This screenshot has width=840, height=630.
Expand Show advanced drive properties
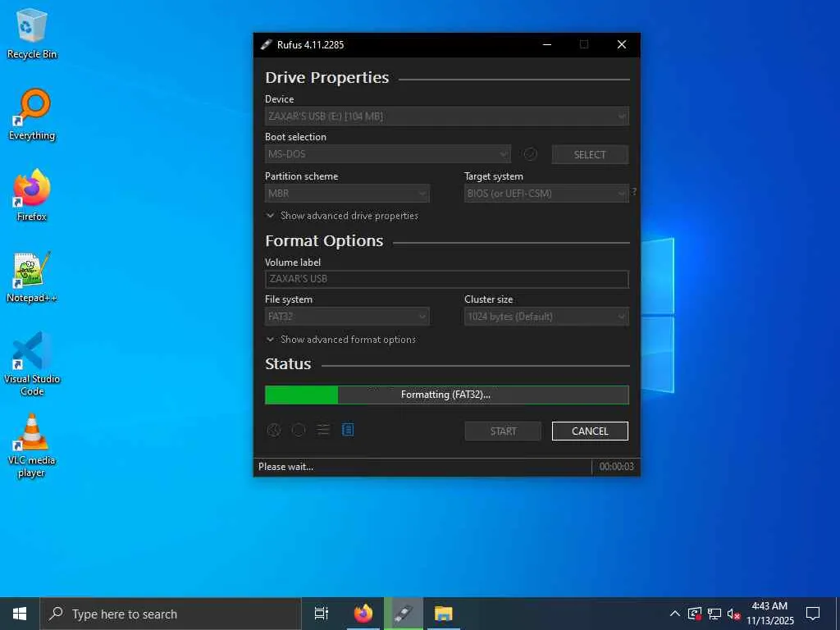(x=342, y=216)
